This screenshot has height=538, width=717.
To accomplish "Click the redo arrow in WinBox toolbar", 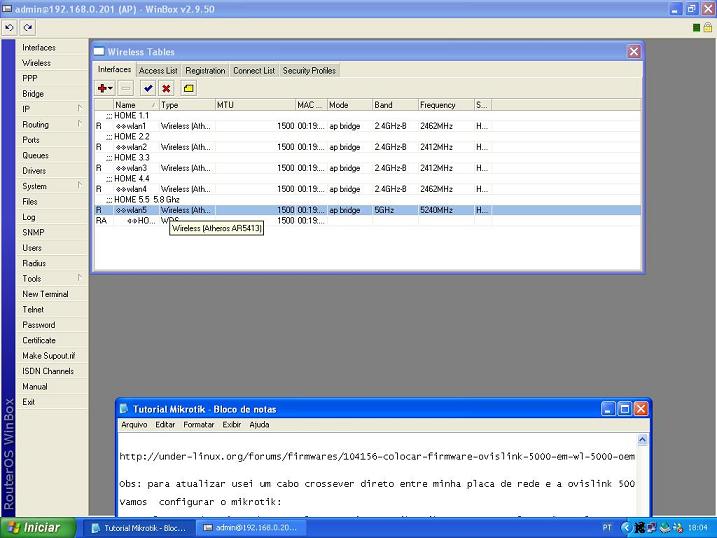I will pyautogui.click(x=28, y=28).
